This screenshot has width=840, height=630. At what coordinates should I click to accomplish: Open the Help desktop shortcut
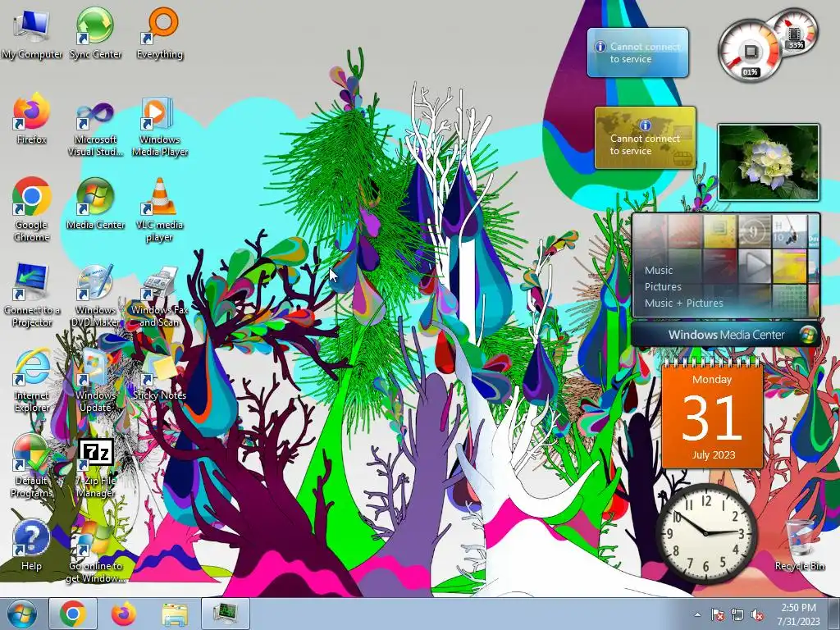coord(32,546)
